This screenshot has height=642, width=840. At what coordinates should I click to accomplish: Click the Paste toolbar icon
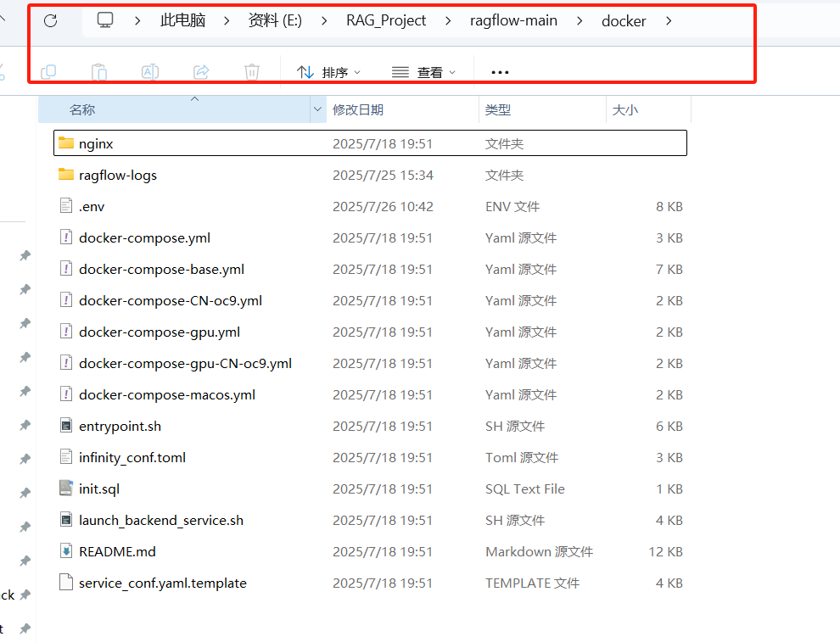pyautogui.click(x=99, y=72)
